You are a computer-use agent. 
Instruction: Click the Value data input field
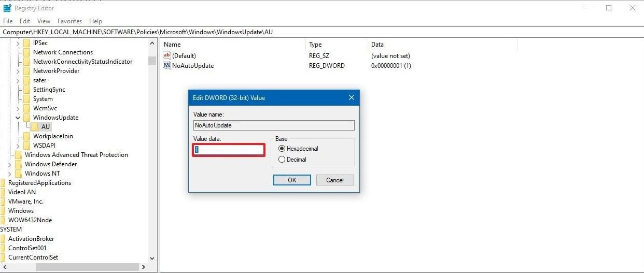[229, 150]
